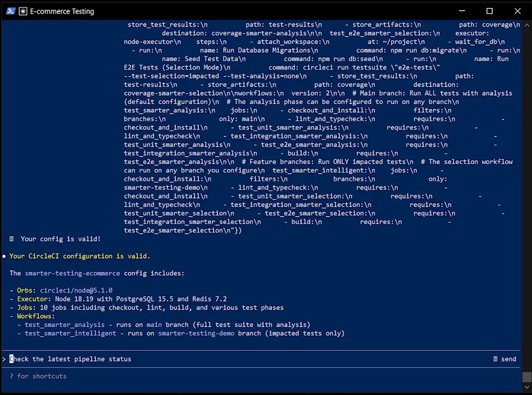Click 'destination: coverage-smarter-analysis' in output
Viewport: 532px width, 395px height.
click(234, 33)
